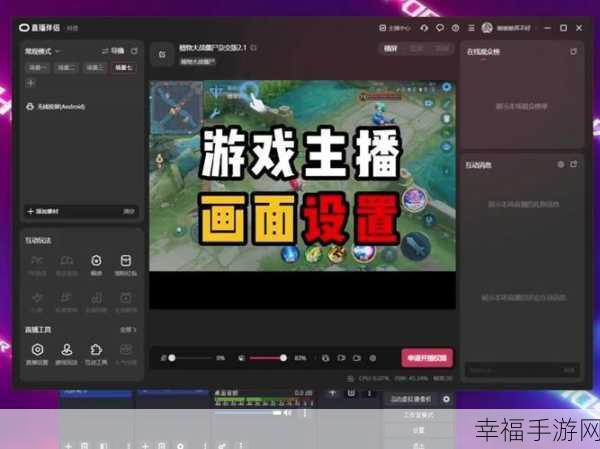The width and height of the screenshot is (600, 449).
Task: Click the 导播 switch button
Action: [113, 51]
